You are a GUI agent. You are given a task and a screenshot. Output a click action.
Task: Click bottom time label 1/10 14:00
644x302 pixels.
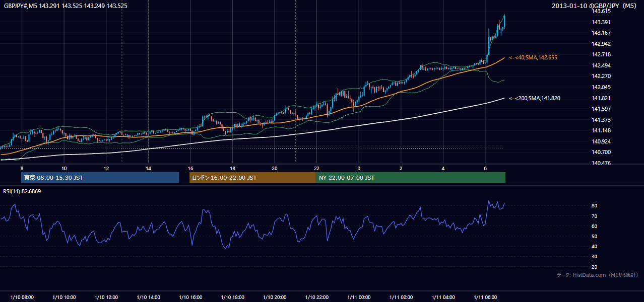(148, 297)
